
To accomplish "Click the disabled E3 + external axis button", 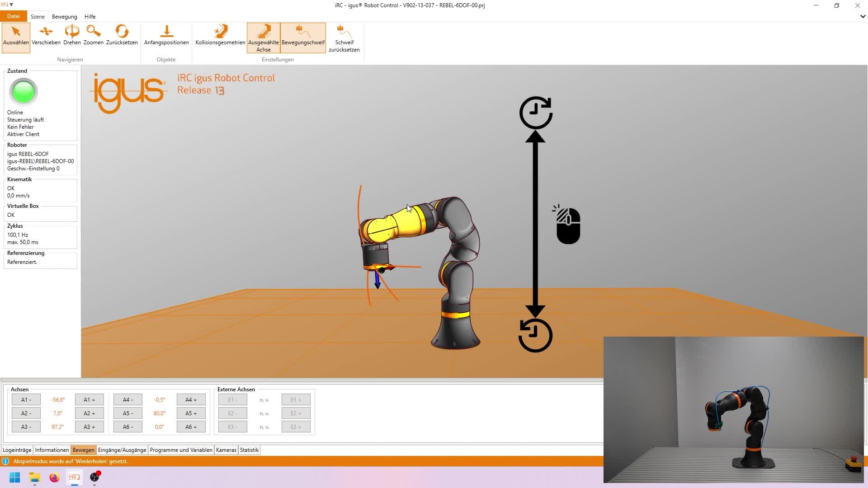I will [x=296, y=427].
